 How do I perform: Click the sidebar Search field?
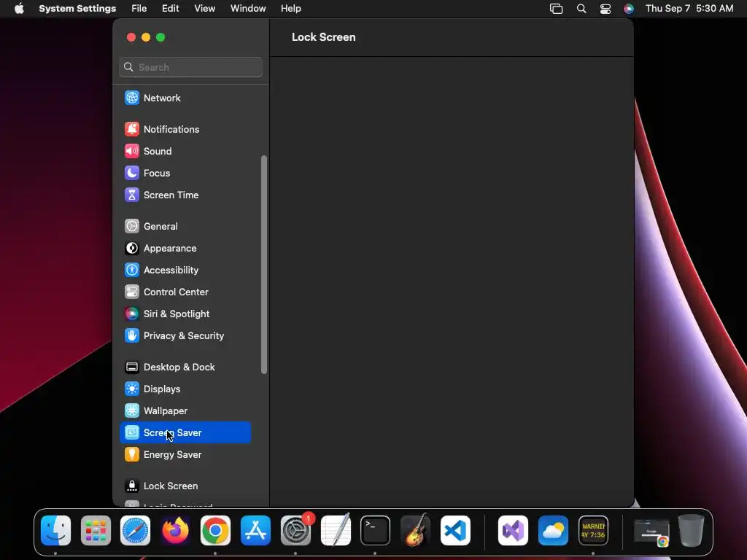[190, 67]
